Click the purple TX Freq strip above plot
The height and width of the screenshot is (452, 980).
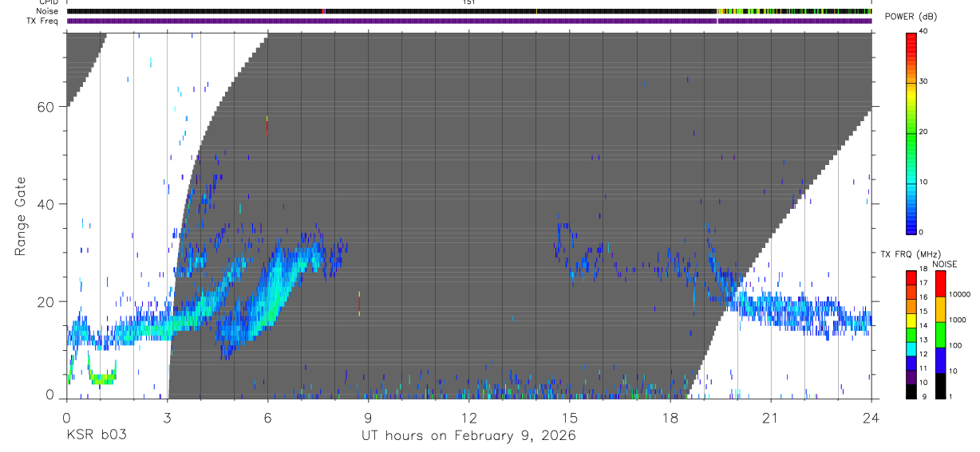469,21
